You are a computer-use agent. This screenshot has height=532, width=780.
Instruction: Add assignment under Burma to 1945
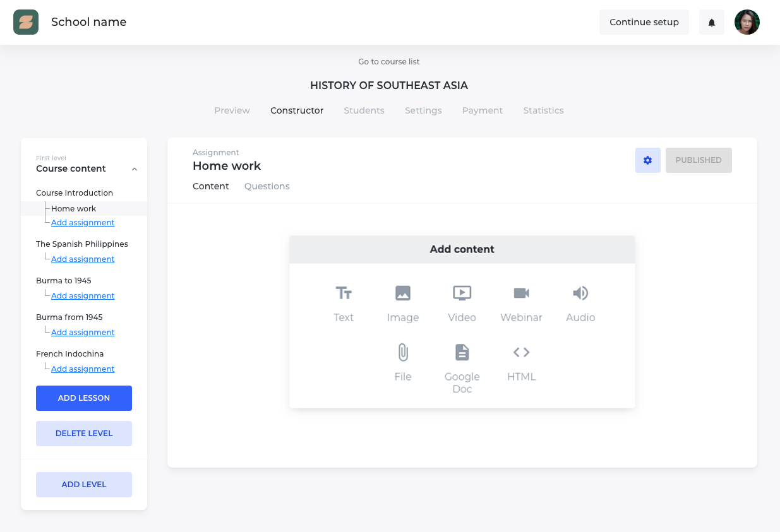[83, 295]
